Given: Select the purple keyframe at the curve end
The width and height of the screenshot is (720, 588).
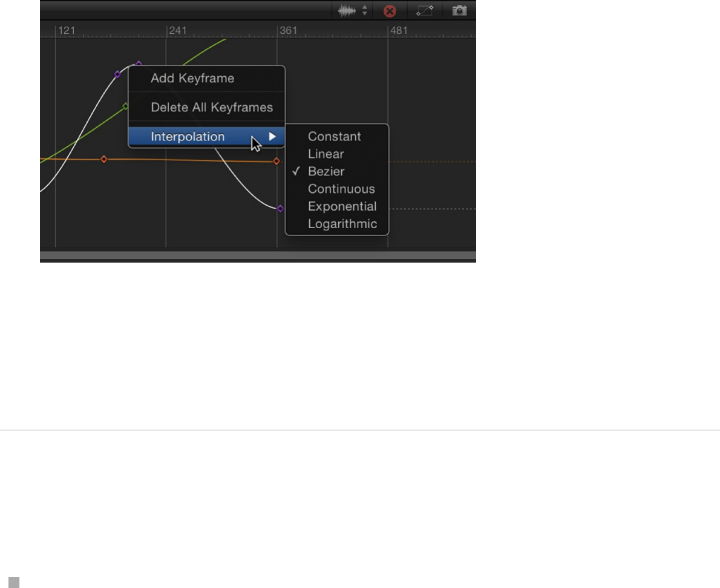Looking at the screenshot, I should tap(280, 208).
